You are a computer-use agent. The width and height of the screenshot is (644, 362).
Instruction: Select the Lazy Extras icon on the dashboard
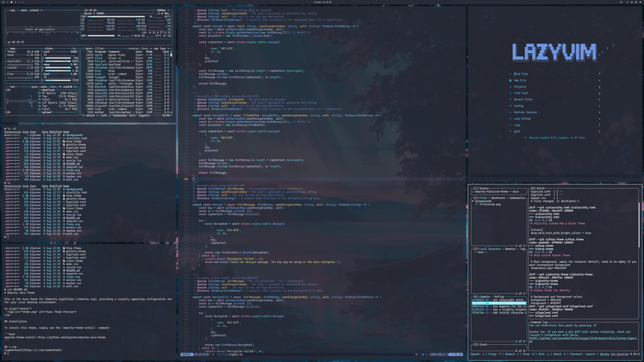512,119
